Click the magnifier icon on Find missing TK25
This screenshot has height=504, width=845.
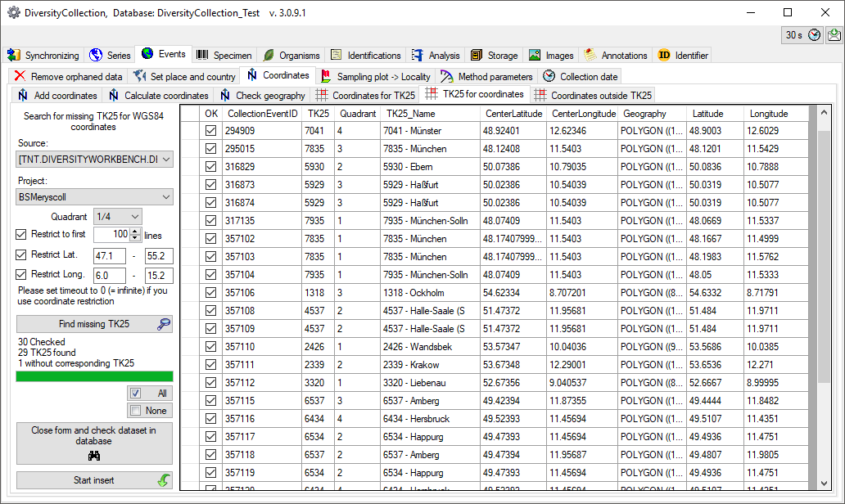tap(164, 324)
